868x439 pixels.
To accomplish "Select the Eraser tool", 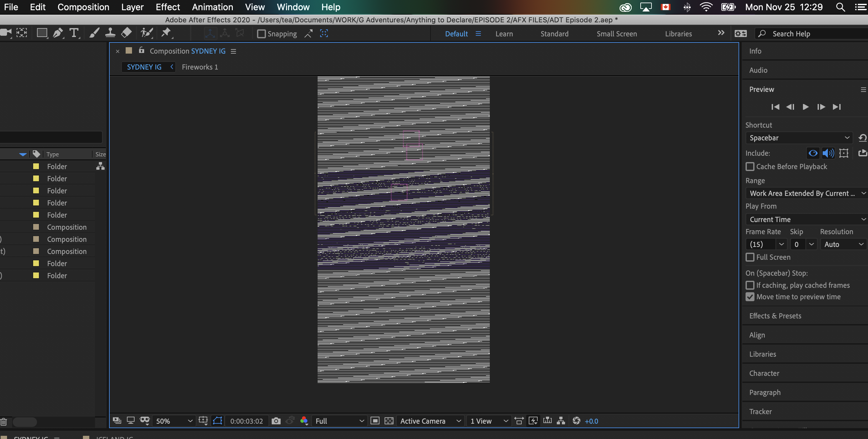I will point(126,33).
